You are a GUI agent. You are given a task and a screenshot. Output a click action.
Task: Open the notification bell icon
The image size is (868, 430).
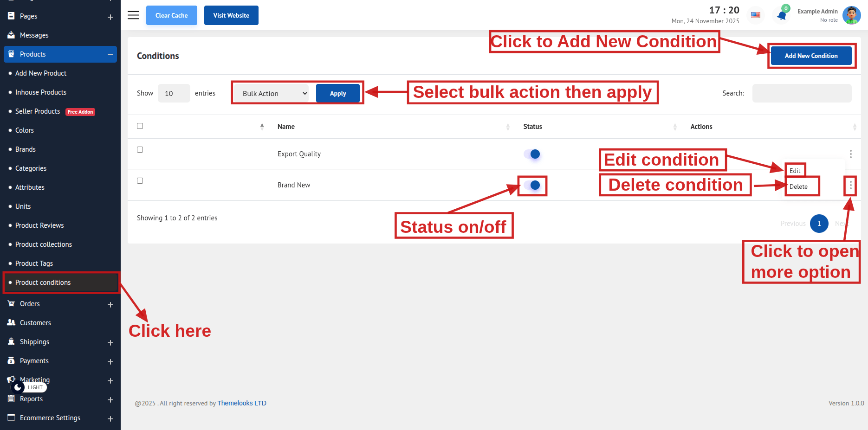(782, 16)
